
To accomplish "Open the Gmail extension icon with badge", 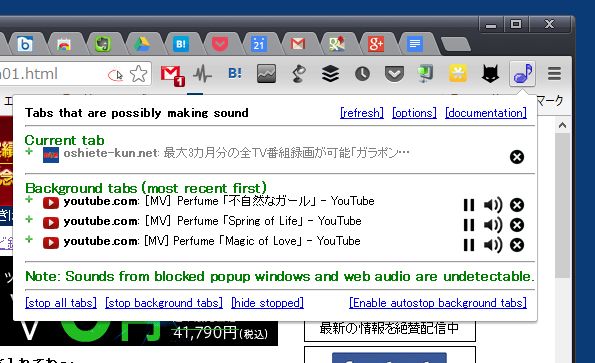I will tap(172, 75).
